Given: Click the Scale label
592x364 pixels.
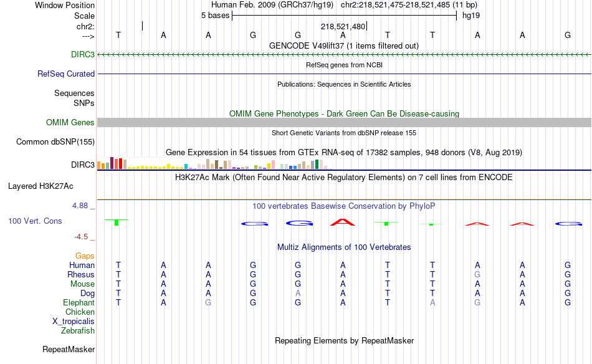Looking at the screenshot, I should [84, 16].
